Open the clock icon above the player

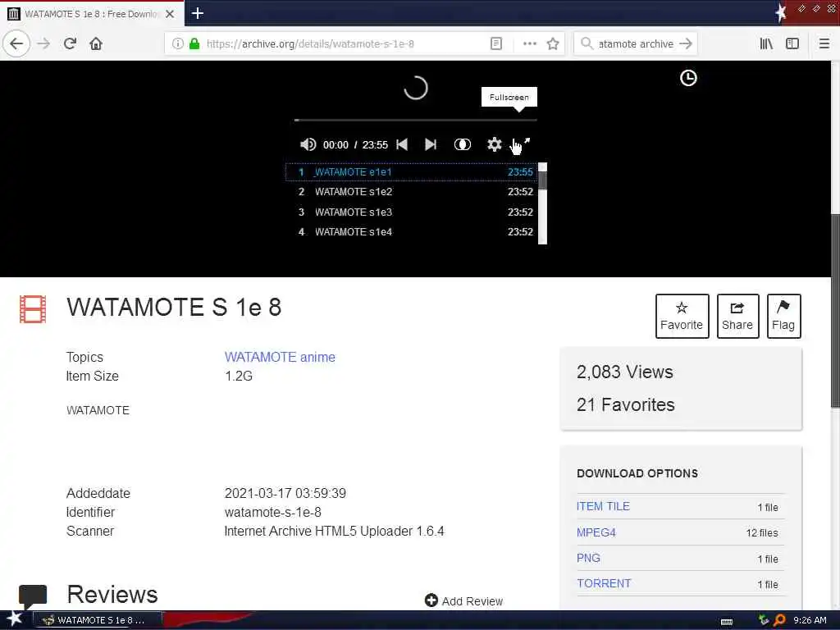click(x=688, y=78)
